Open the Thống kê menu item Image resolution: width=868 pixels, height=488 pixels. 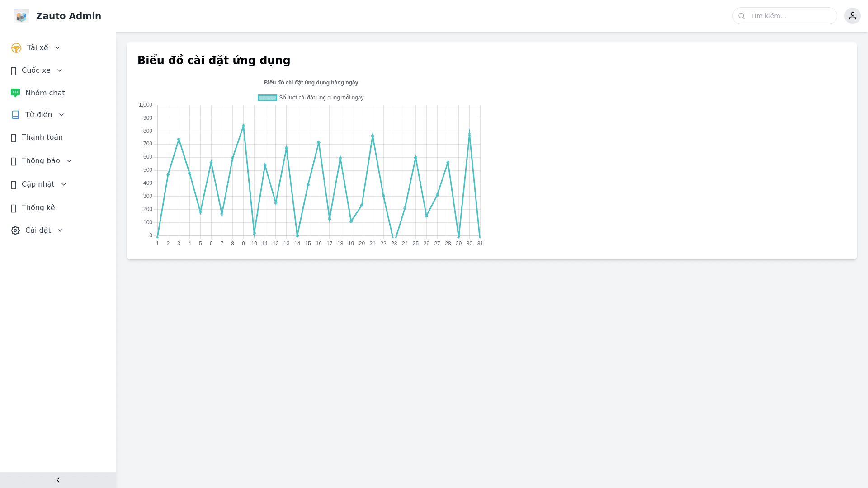[x=38, y=208]
